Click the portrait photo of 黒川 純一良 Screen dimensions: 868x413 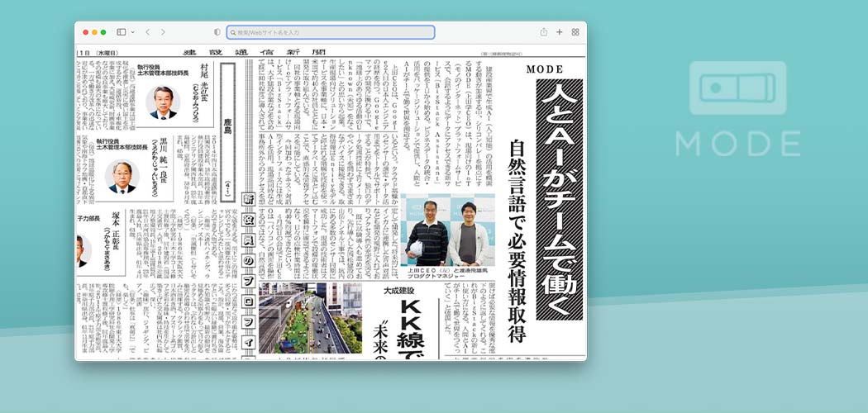(122, 176)
